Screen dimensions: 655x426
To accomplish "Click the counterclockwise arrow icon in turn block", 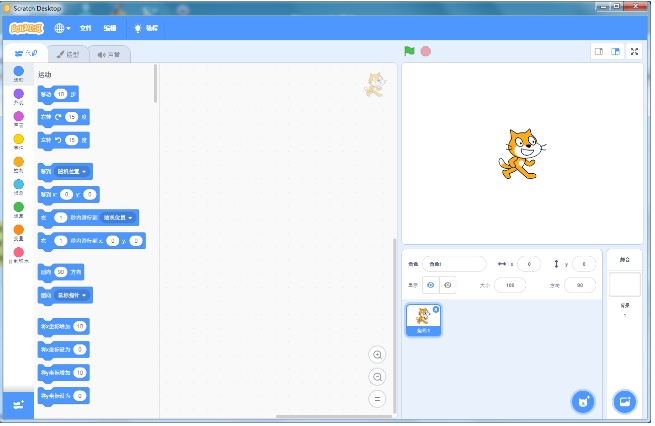I will click(58, 140).
